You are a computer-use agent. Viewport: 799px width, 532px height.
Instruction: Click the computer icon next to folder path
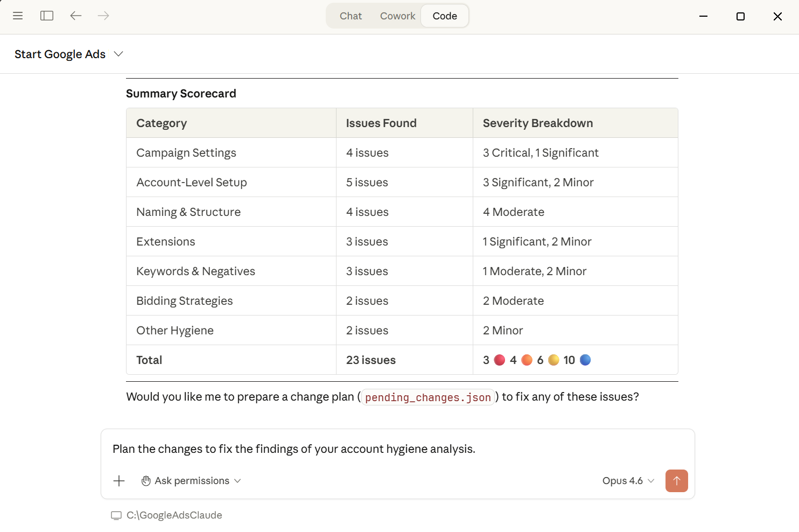point(116,515)
